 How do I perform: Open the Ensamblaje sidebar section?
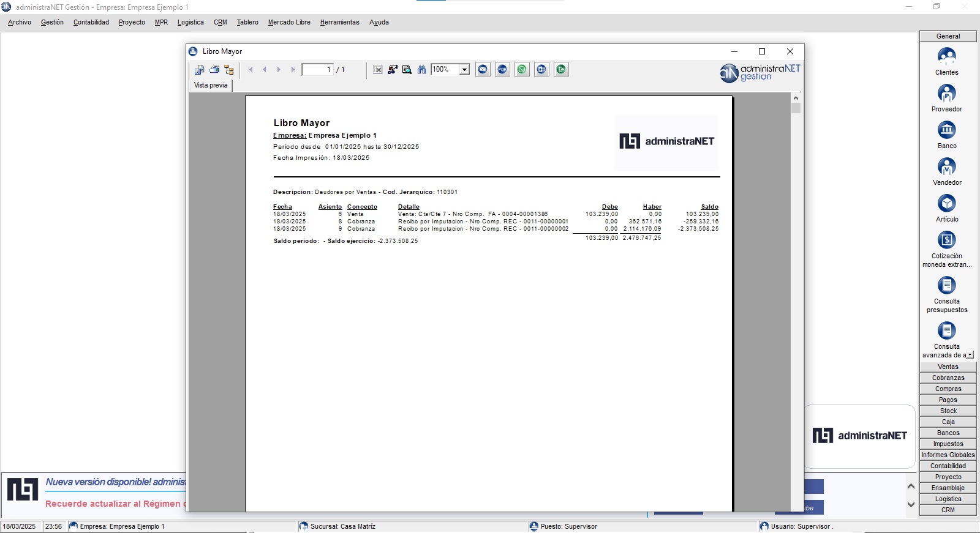pos(948,488)
